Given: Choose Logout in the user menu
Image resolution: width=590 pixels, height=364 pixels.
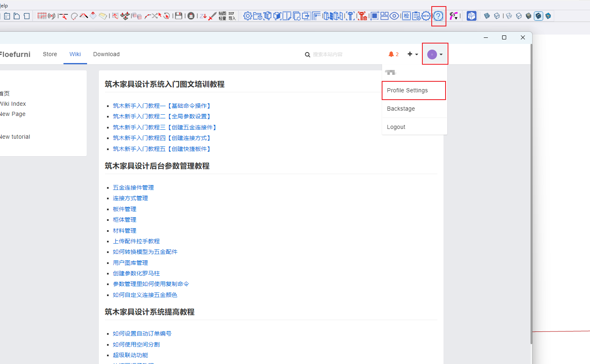Looking at the screenshot, I should [396, 127].
